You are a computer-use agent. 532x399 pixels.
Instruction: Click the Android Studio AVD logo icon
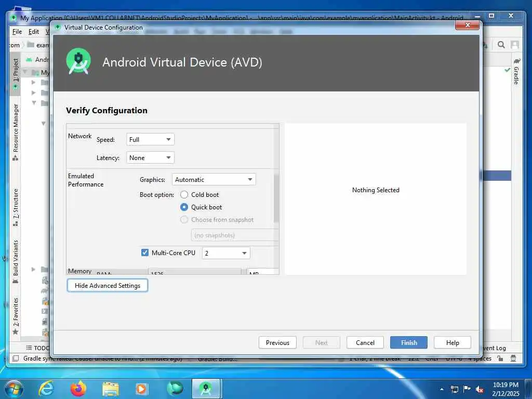(x=78, y=62)
